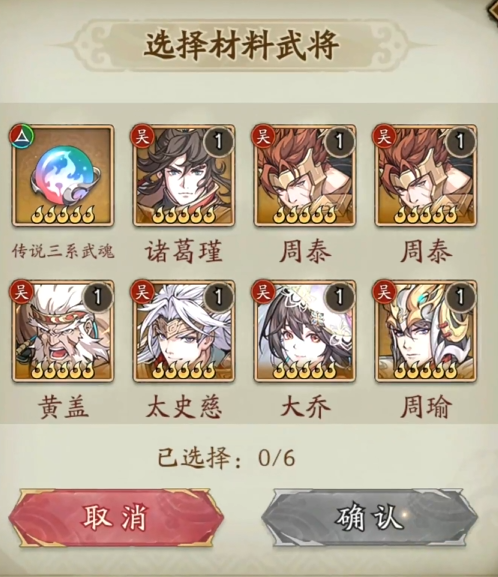Click the 选择材料武将 title banner

click(x=241, y=45)
